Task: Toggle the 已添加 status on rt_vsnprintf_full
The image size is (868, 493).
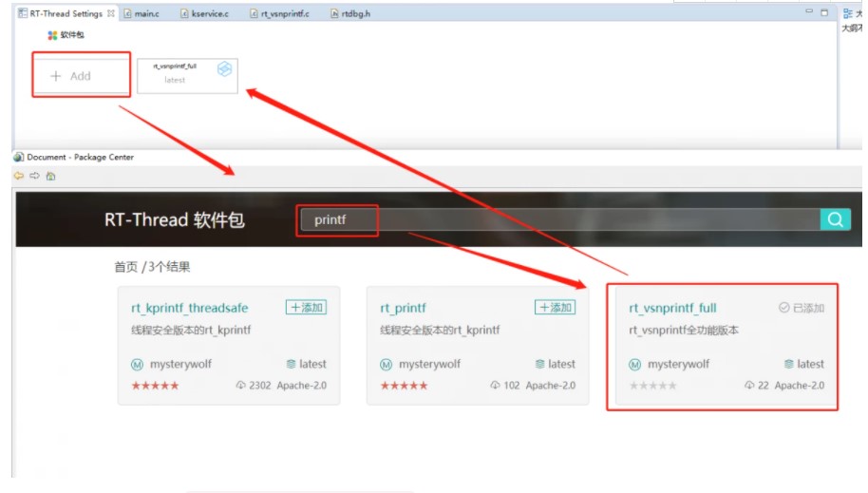Action: [802, 308]
